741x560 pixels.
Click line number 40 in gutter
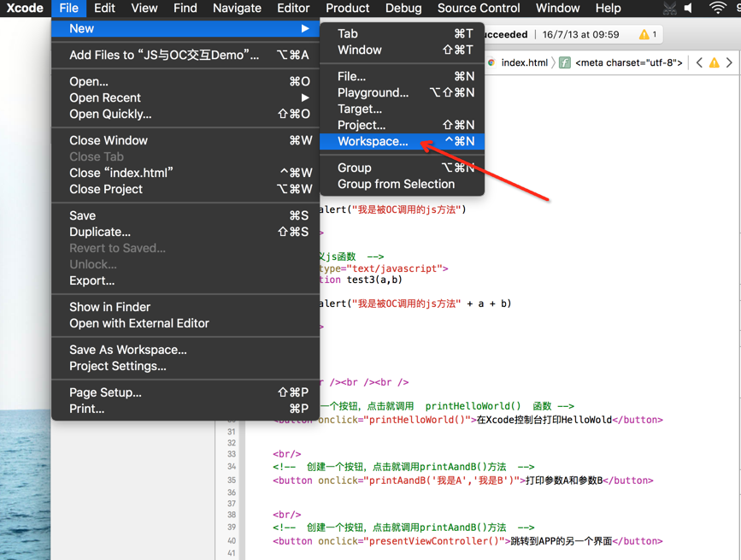tap(231, 540)
